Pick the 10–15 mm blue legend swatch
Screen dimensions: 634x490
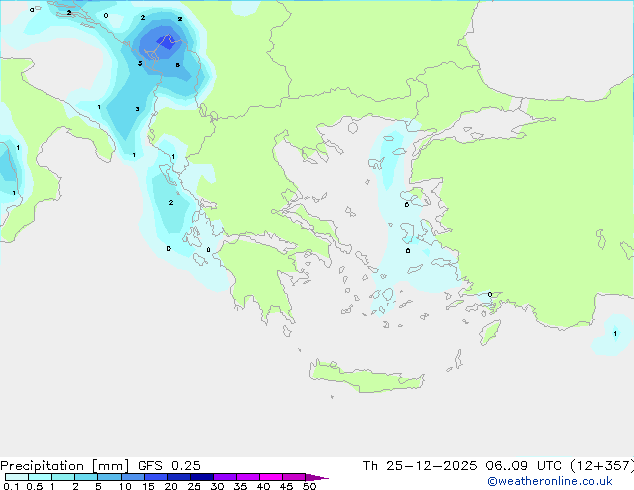[133, 477]
